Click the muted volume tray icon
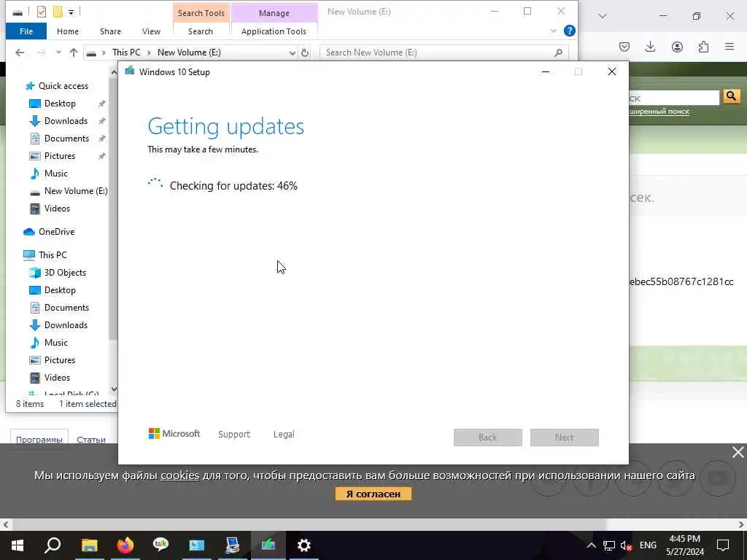 pos(627,546)
